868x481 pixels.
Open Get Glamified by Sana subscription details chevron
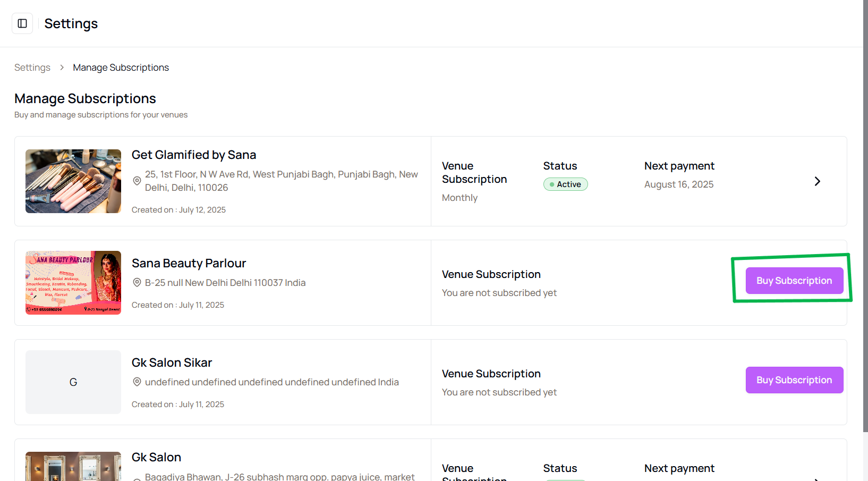tap(817, 181)
